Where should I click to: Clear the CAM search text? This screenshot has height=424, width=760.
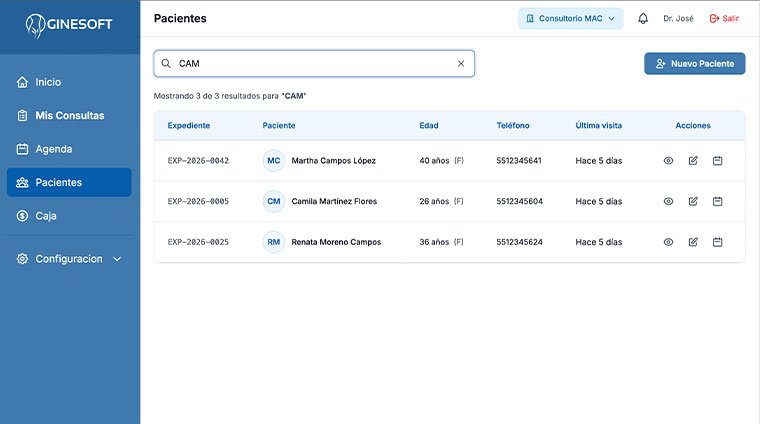coord(461,63)
